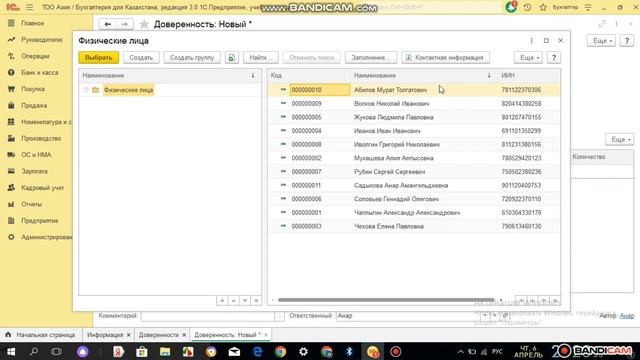The height and width of the screenshot is (360, 640).
Task: Open Руководителю section in sidebar
Action: [x=42, y=40]
